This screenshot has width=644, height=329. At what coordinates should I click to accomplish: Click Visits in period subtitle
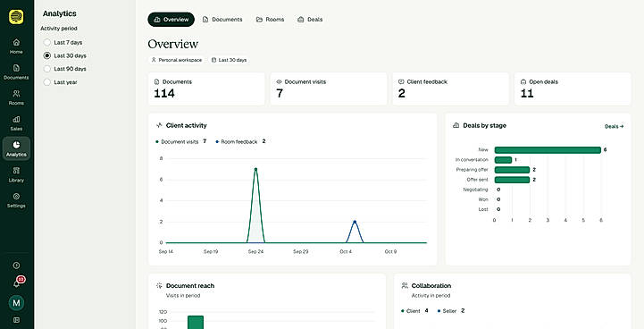183,296
